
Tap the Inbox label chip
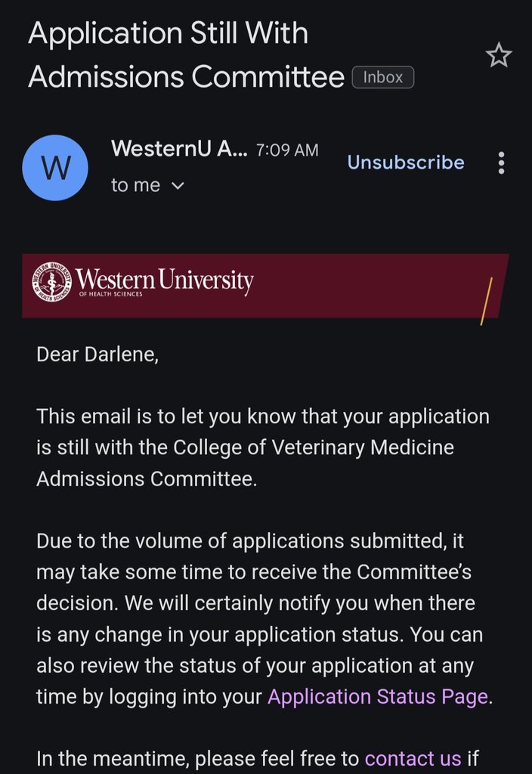[383, 78]
